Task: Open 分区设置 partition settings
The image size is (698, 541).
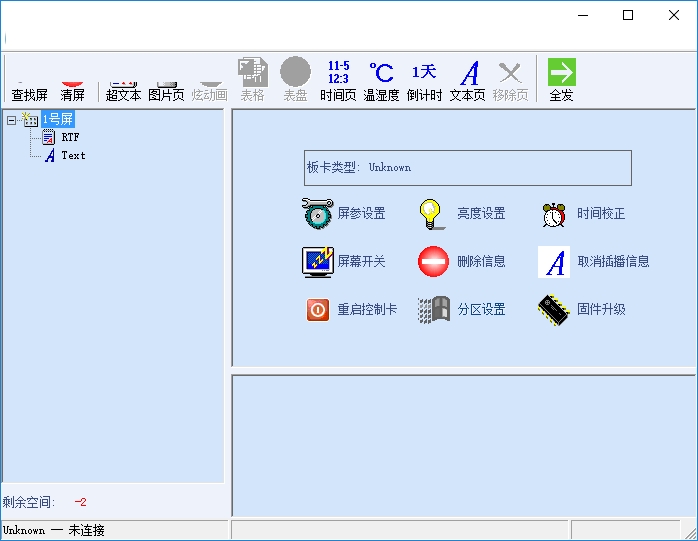Action: 462,309
